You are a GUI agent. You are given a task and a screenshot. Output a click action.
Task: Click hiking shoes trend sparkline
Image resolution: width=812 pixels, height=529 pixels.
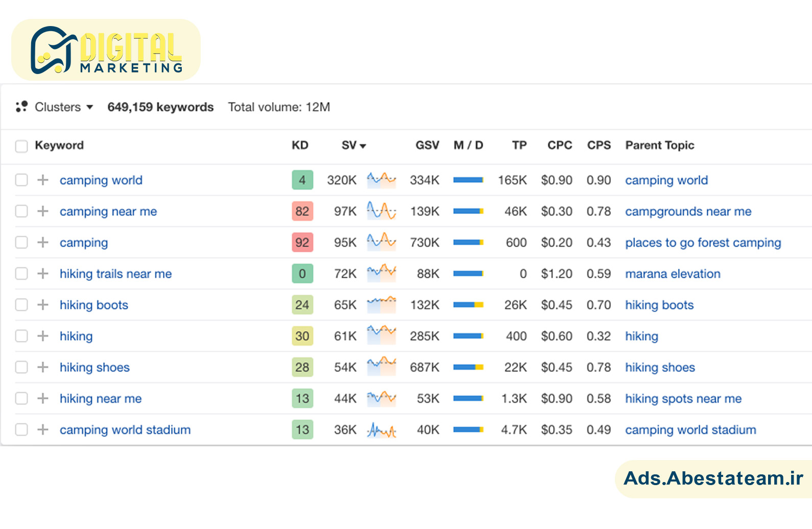click(381, 367)
